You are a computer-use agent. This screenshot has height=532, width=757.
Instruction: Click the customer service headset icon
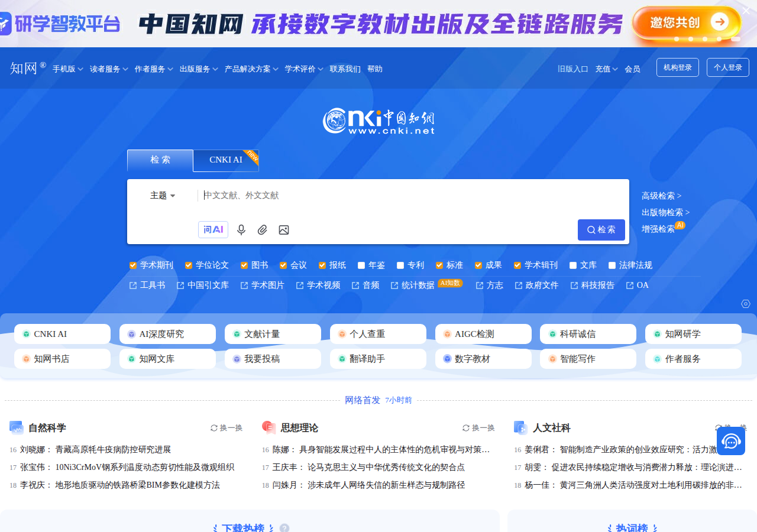pos(731,441)
